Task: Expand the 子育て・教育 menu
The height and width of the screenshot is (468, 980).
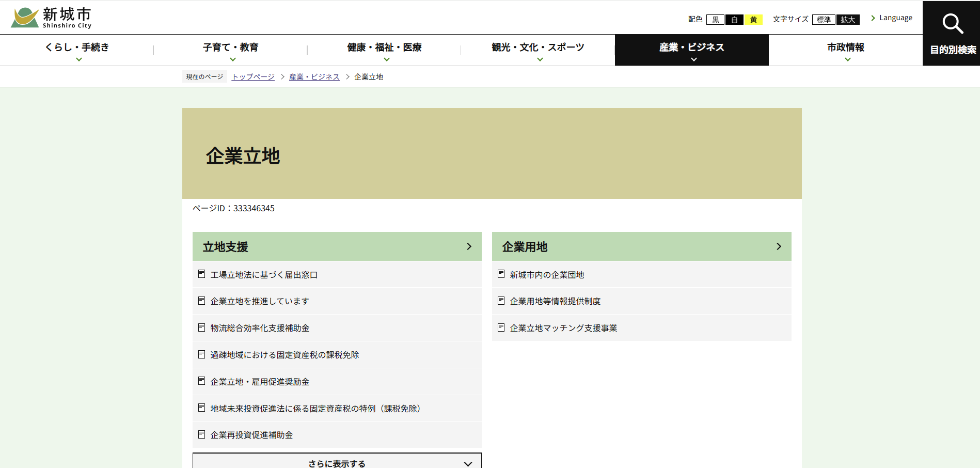Action: (x=230, y=50)
